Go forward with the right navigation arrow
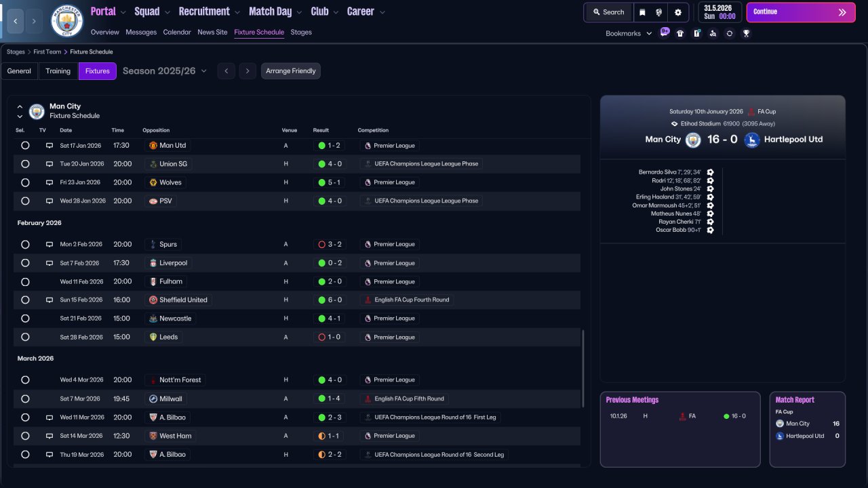This screenshot has height=488, width=868. pyautogui.click(x=35, y=21)
